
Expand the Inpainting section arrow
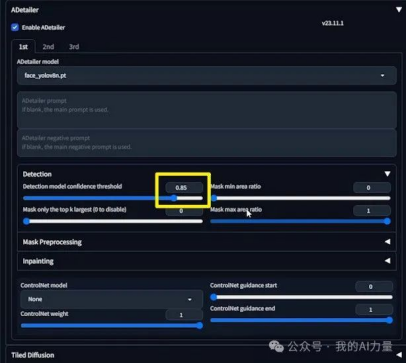pyautogui.click(x=387, y=261)
